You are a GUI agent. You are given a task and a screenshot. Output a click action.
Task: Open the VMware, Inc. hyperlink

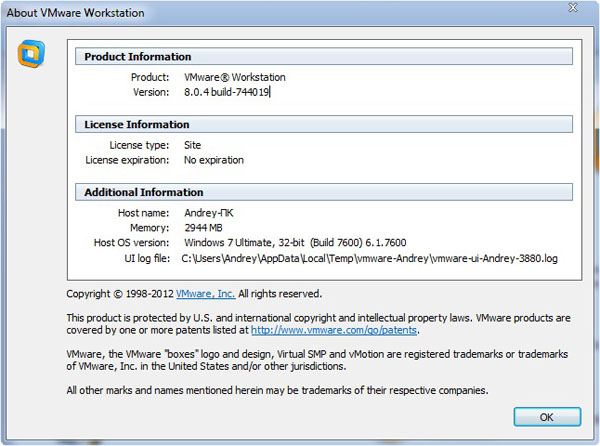tap(205, 294)
